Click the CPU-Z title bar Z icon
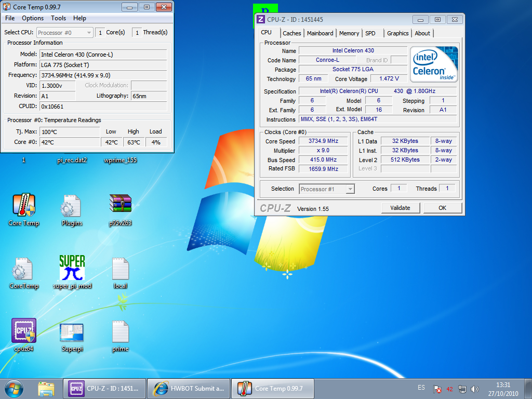Viewport: 532px width, 399px height. (261, 19)
